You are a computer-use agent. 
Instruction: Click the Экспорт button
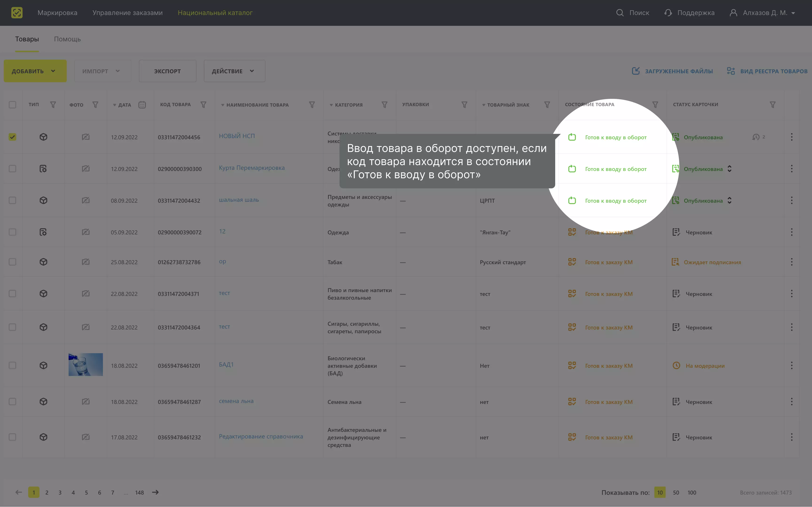167,71
